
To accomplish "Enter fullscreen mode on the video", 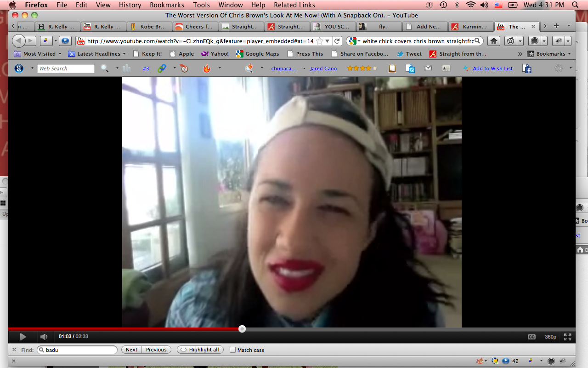I will 567,337.
